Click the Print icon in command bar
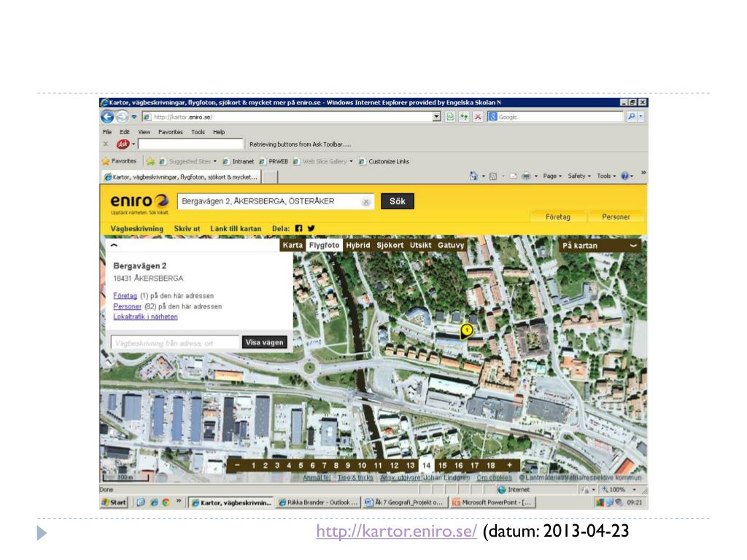Viewport: 747px width, 560px height. tap(526, 176)
